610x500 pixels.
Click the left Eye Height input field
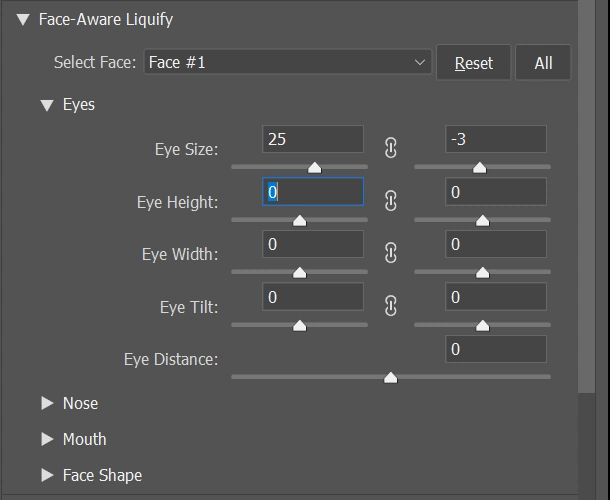(x=313, y=191)
